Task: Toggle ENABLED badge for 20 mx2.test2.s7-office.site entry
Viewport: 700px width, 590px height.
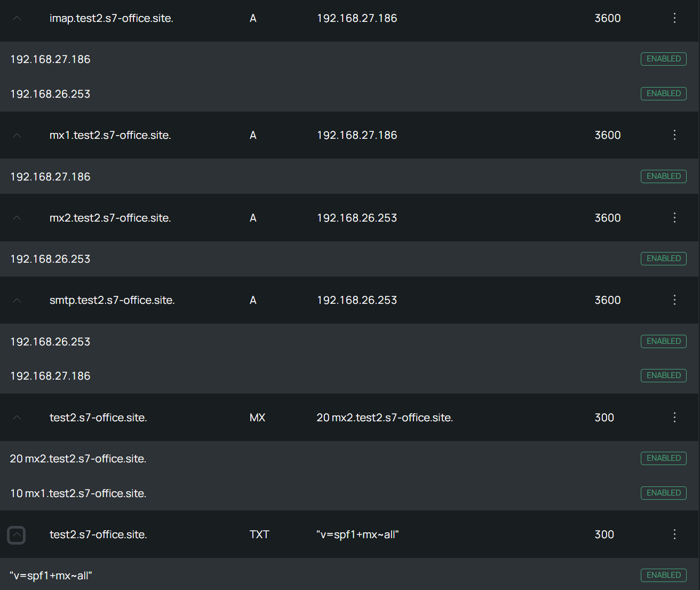Action: pos(663,458)
